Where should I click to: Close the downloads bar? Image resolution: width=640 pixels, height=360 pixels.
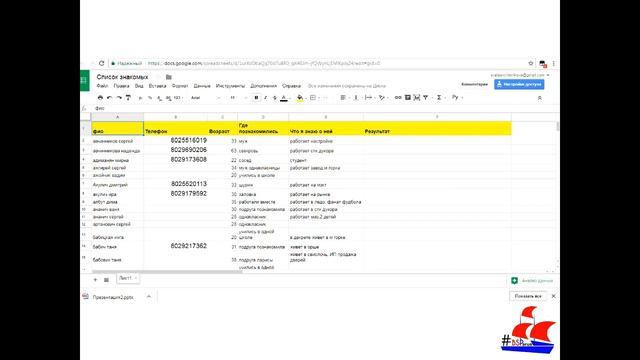(x=553, y=296)
